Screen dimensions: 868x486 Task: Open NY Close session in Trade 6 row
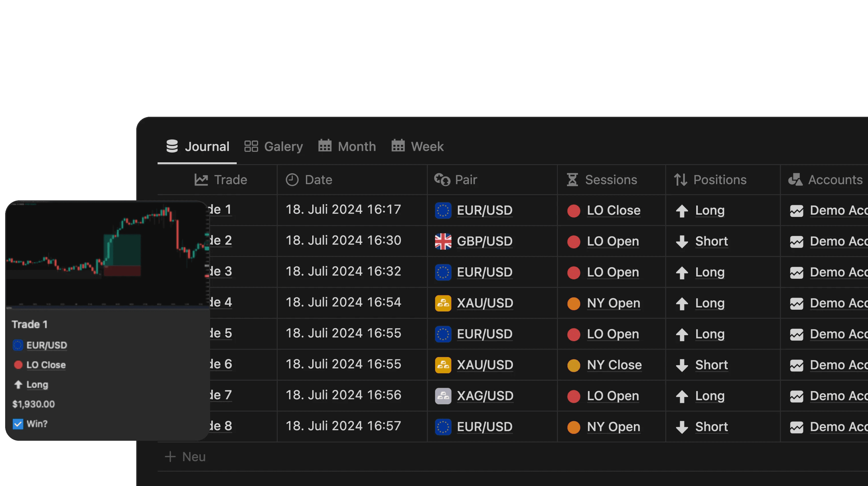(x=614, y=365)
